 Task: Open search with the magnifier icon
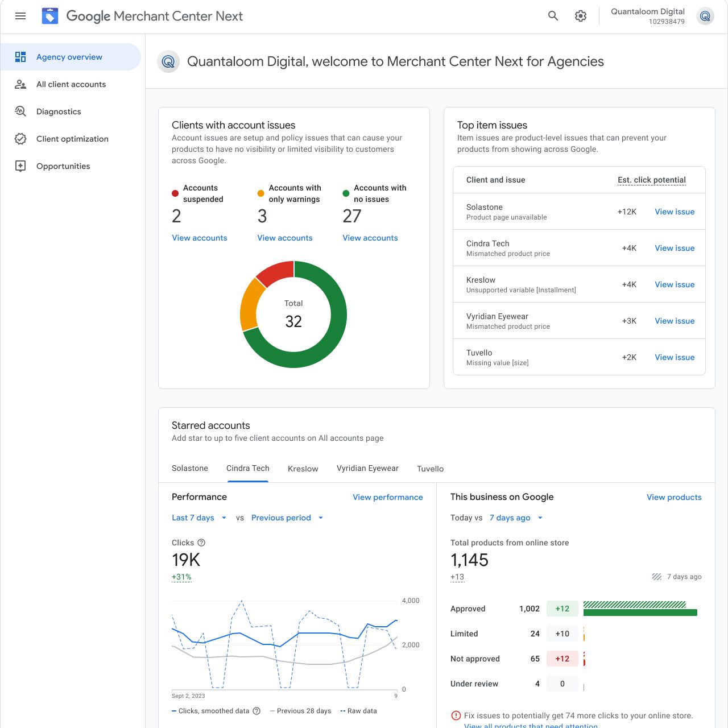553,16
